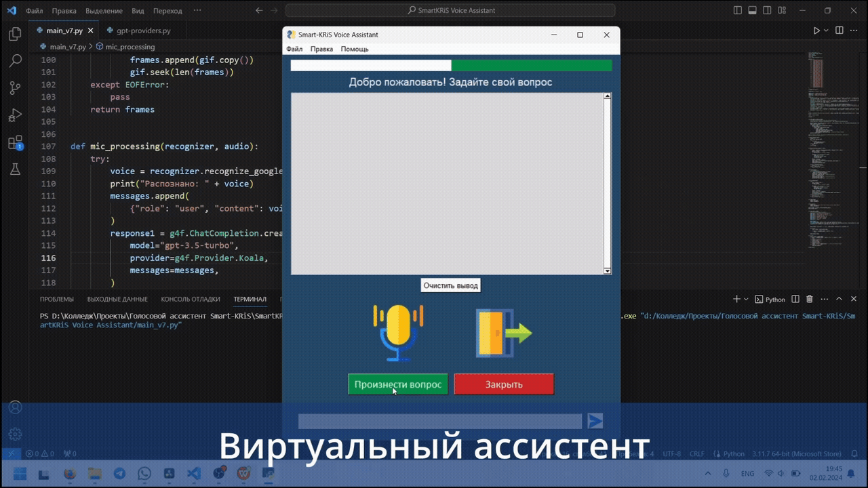Click the gray output text area

(x=447, y=184)
